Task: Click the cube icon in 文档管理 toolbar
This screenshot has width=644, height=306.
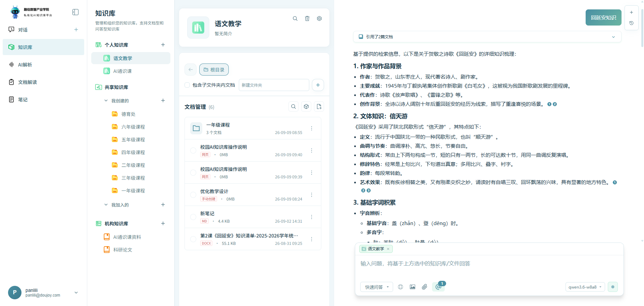Action: (306, 106)
